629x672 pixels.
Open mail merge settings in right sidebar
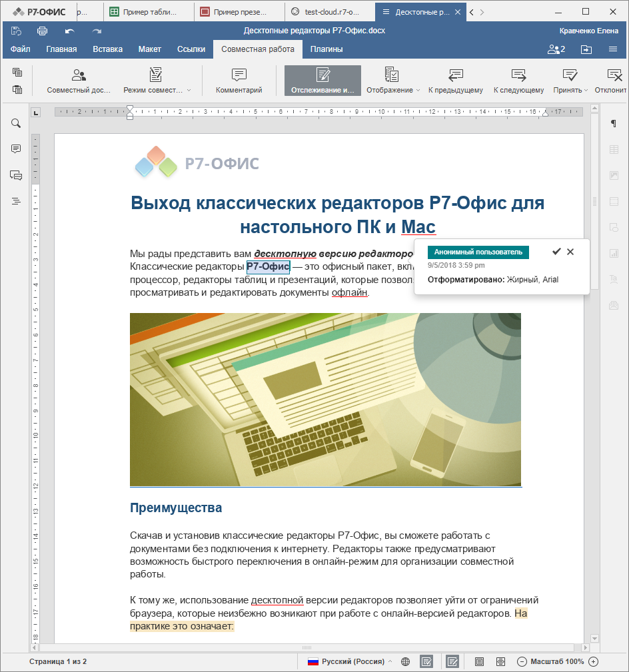tap(614, 306)
